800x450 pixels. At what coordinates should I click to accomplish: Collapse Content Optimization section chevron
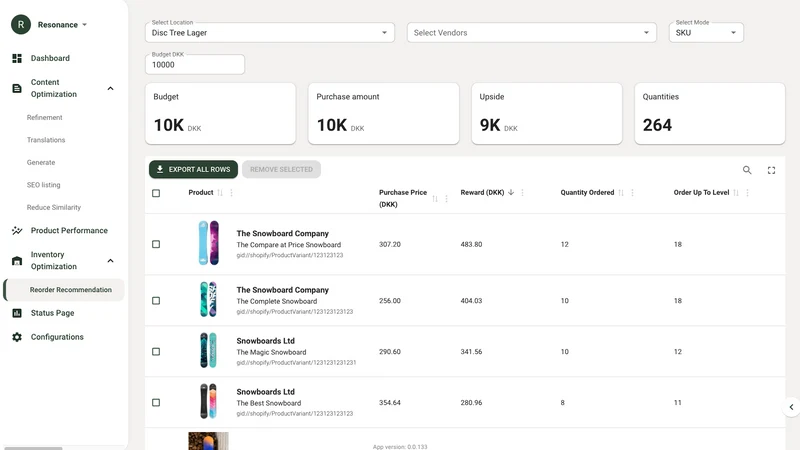[110, 88]
